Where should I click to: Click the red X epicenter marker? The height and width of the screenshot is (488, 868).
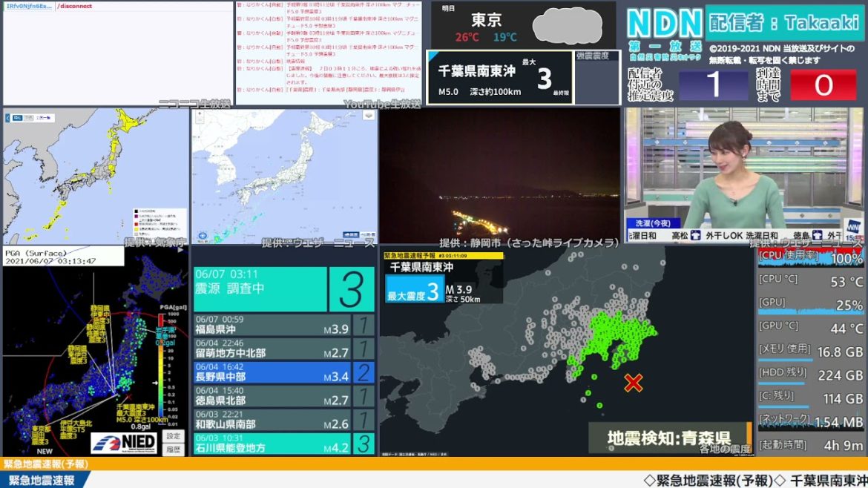point(633,383)
